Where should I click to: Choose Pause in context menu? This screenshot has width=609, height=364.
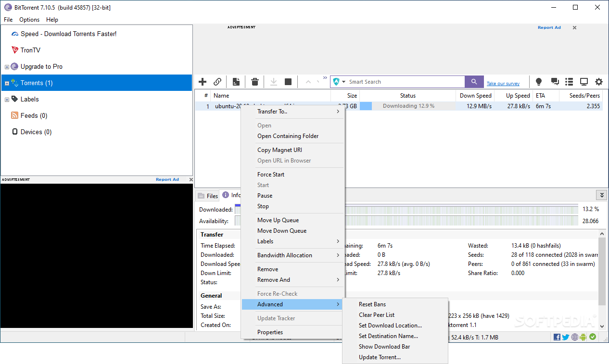point(293,196)
